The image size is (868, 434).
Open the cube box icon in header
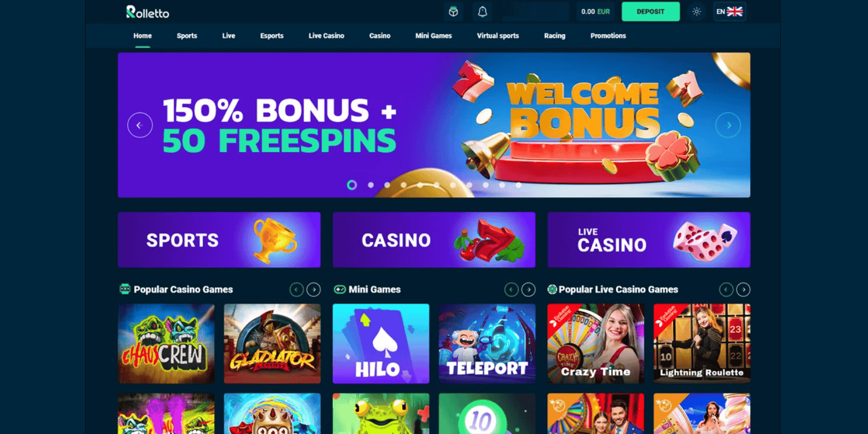pyautogui.click(x=454, y=12)
